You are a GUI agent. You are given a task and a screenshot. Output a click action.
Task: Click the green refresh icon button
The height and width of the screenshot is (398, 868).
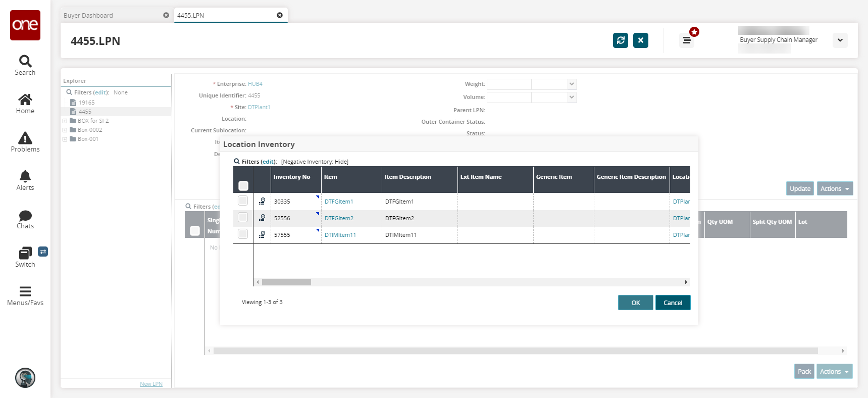point(621,40)
